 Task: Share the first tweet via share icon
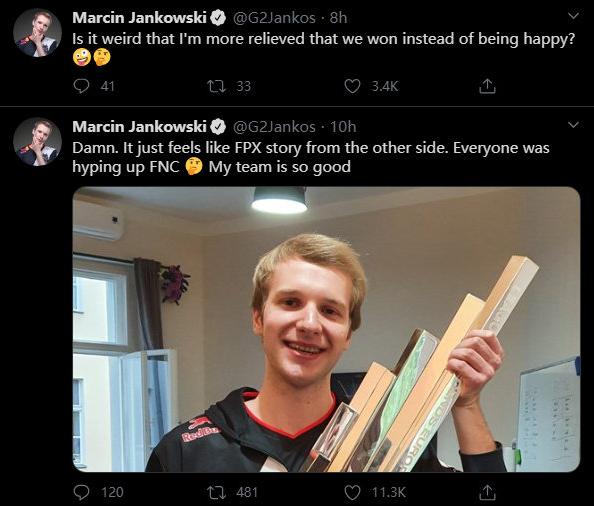click(x=487, y=86)
